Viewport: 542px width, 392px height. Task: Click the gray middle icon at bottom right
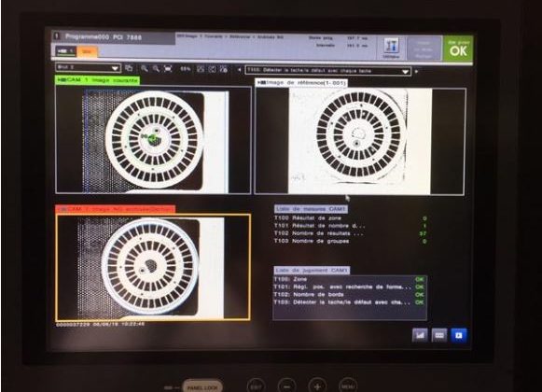(439, 335)
